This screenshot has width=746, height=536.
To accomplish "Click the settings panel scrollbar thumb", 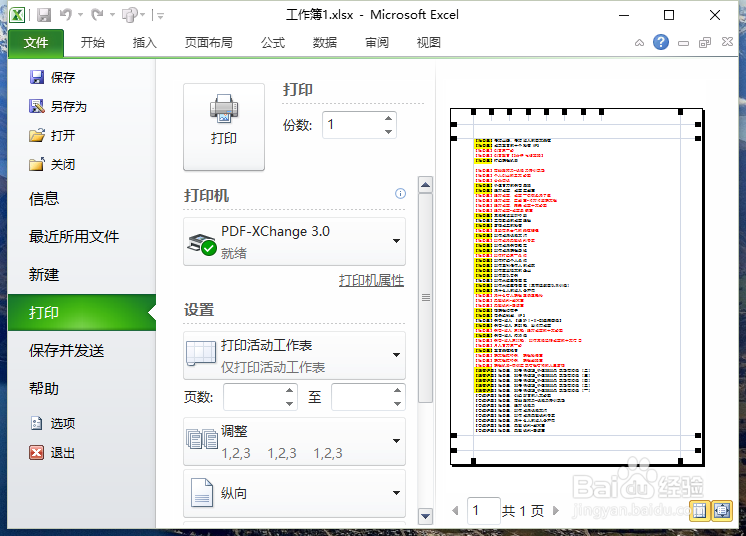I will tap(426, 298).
